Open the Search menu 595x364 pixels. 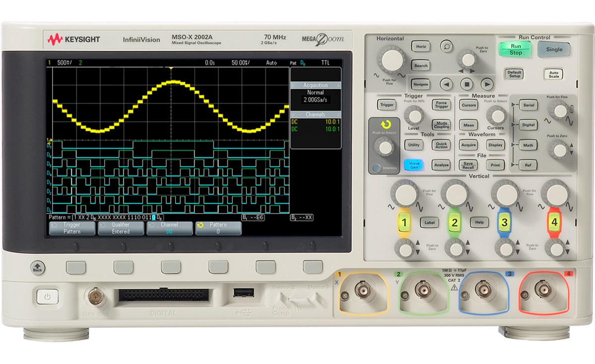pyautogui.click(x=420, y=65)
